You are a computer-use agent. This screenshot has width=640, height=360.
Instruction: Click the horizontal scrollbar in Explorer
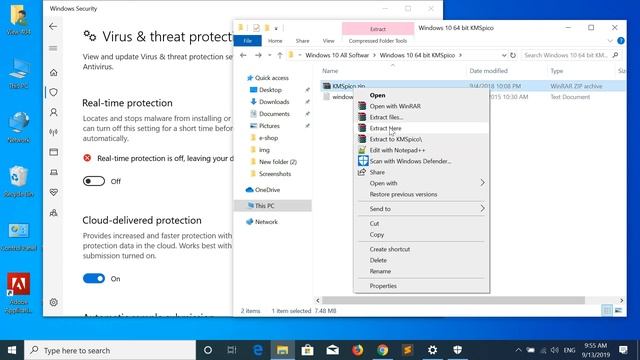453,300
